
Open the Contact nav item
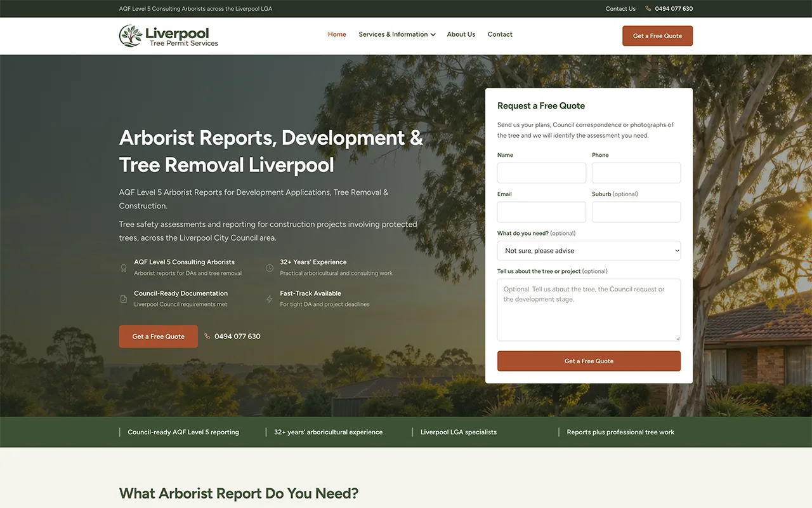click(x=500, y=34)
